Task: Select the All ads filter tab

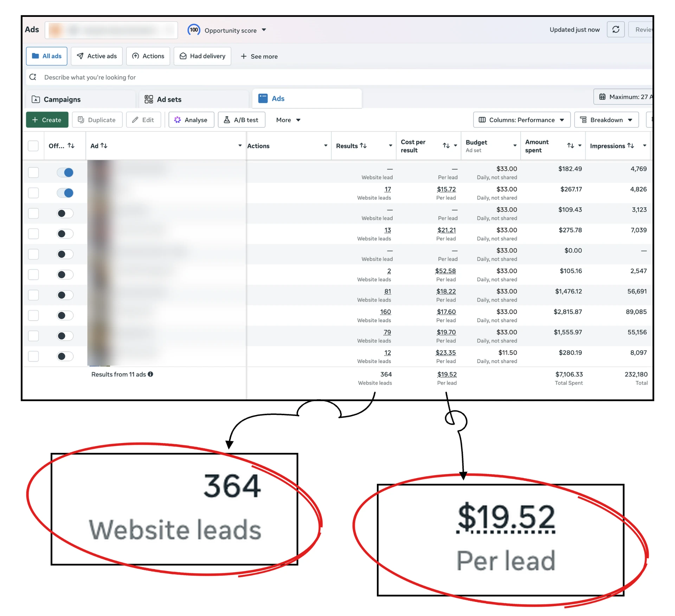Action: [47, 56]
